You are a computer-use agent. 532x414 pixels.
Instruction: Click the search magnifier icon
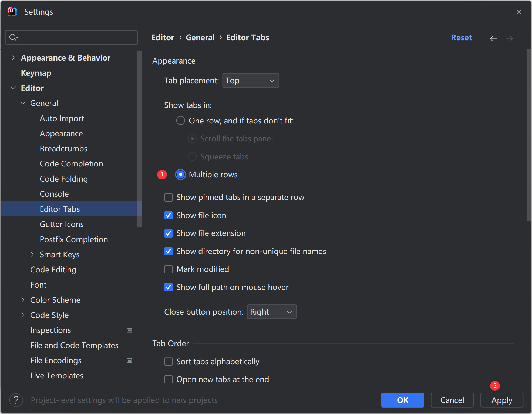click(14, 37)
